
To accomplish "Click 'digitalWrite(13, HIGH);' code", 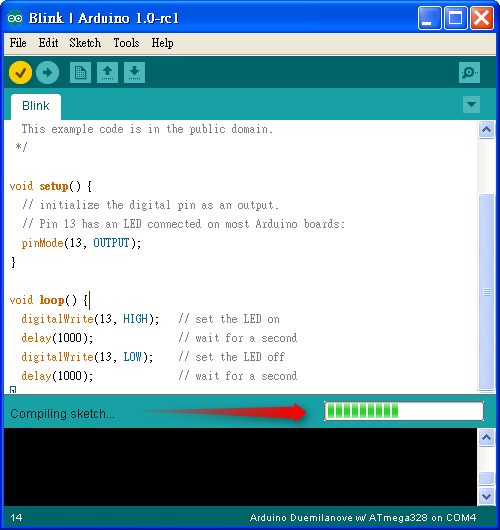I will click(90, 319).
